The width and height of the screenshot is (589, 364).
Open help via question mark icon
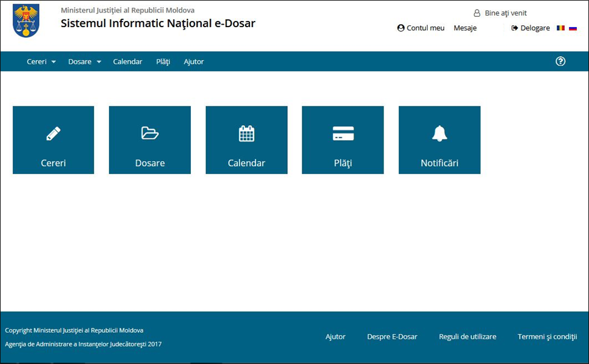(560, 61)
